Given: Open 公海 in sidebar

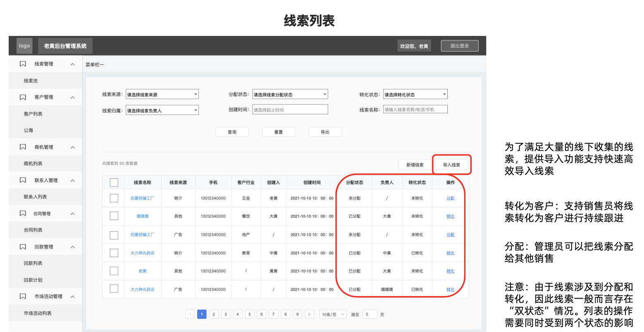Looking at the screenshot, I should point(28,130).
